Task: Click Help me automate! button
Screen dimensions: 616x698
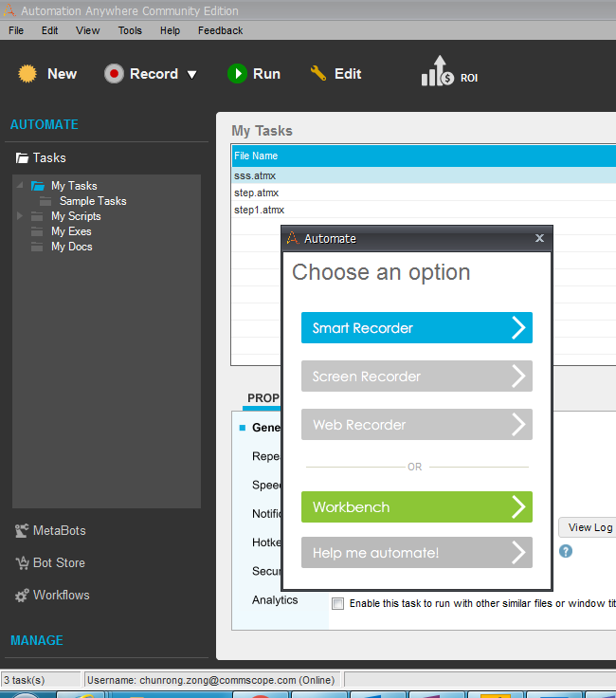Action: (417, 553)
